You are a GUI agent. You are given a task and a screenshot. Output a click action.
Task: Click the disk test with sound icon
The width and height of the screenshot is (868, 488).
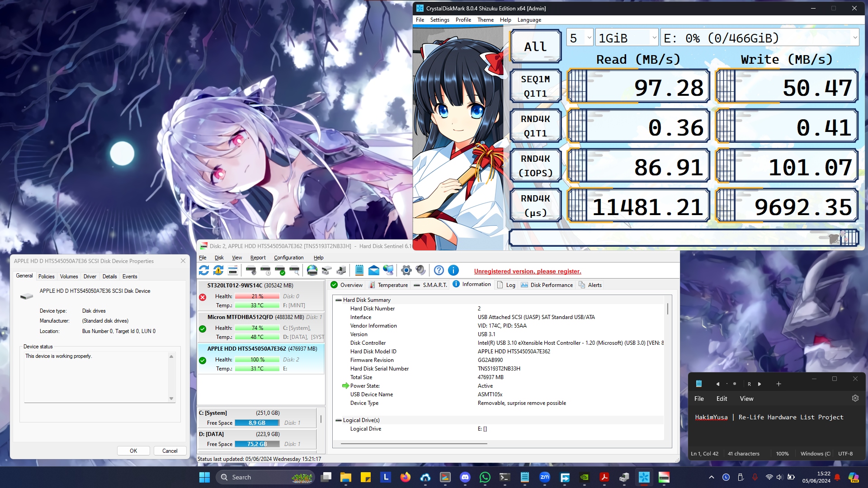[x=251, y=270]
